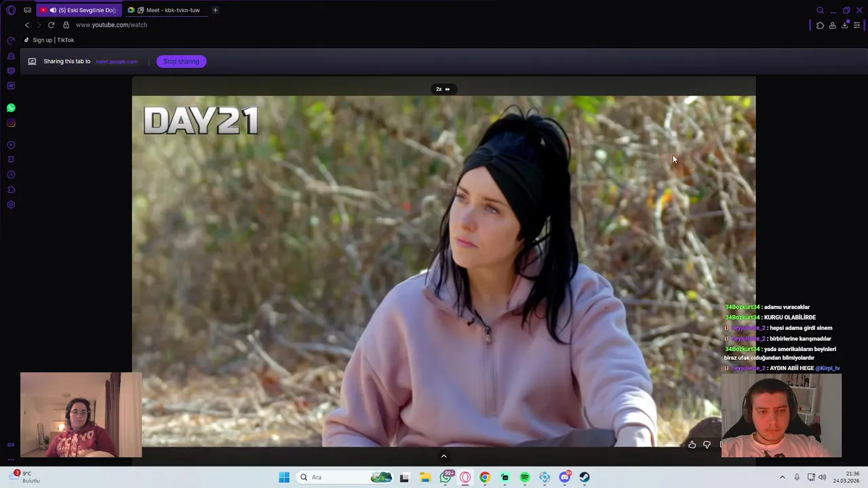868x488 pixels.
Task: Open File Explorer from the taskbar
Action: [425, 477]
